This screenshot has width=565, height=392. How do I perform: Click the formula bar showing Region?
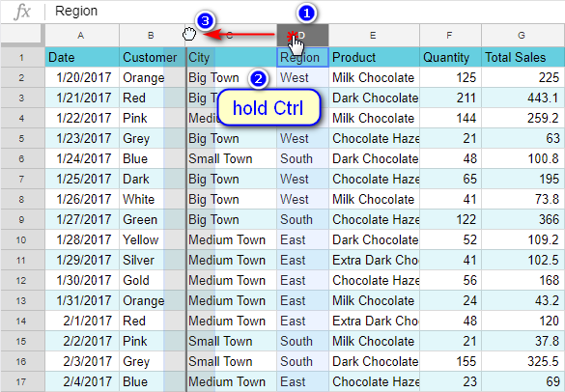tap(304, 12)
